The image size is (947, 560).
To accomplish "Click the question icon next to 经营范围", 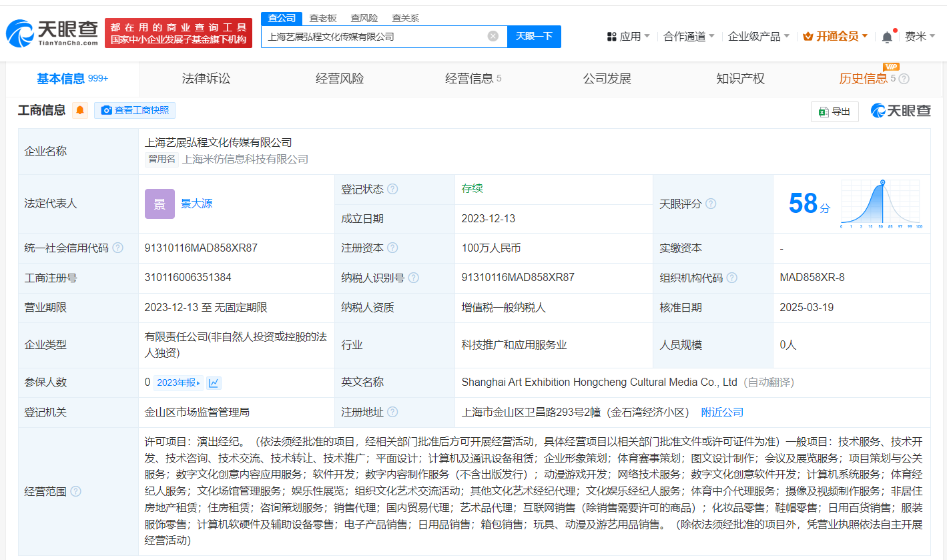I will 76,491.
